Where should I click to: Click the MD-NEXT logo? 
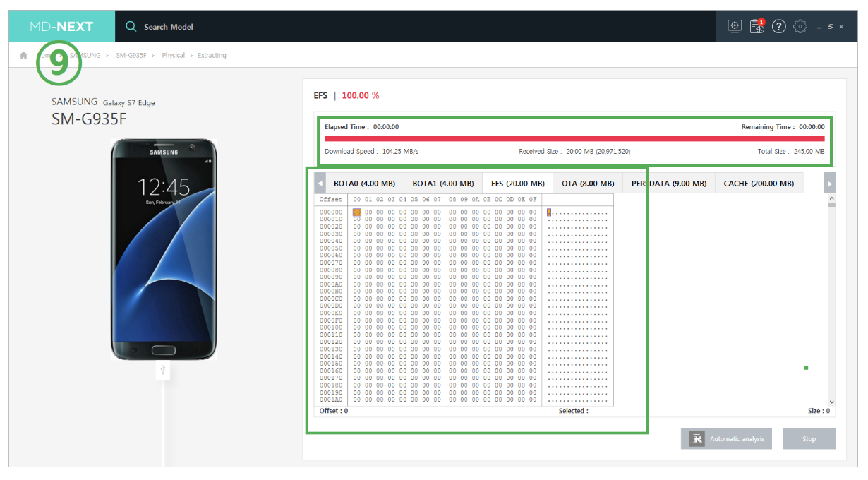click(x=61, y=26)
